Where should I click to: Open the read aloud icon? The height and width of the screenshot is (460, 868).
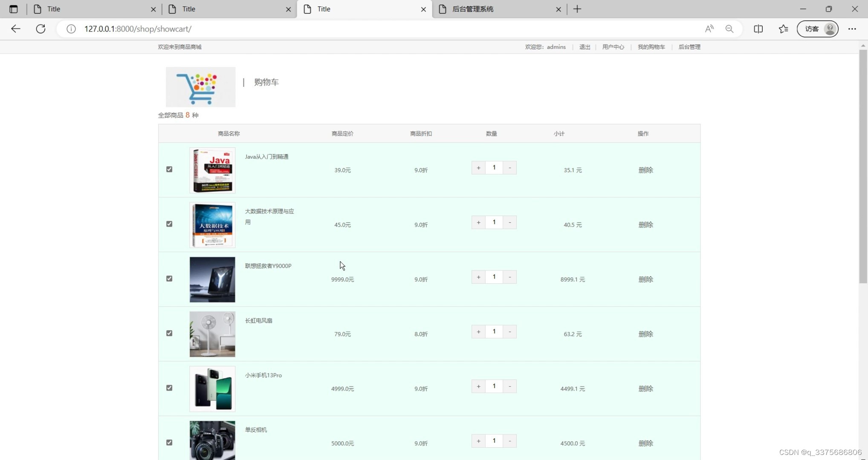coord(709,29)
